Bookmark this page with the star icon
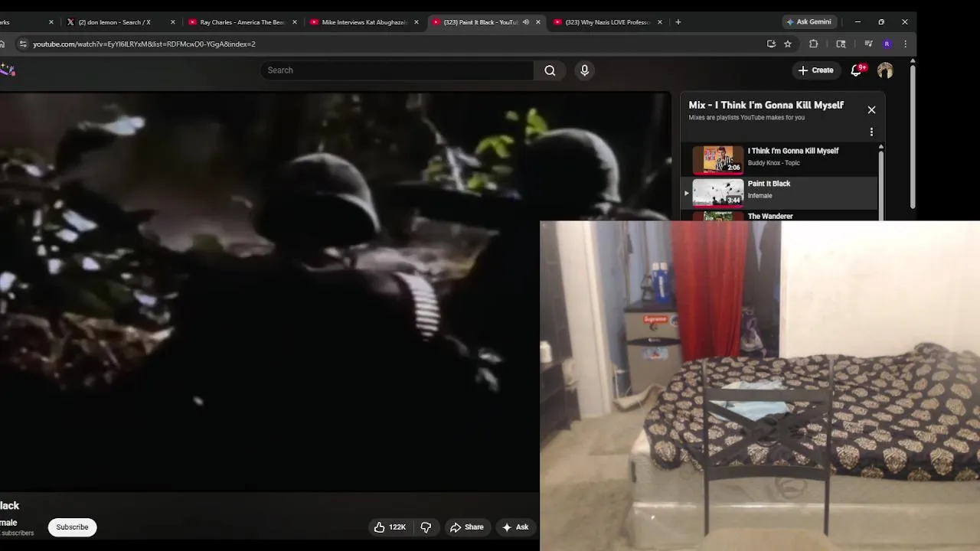This screenshot has height=551, width=980. pyautogui.click(x=788, y=44)
